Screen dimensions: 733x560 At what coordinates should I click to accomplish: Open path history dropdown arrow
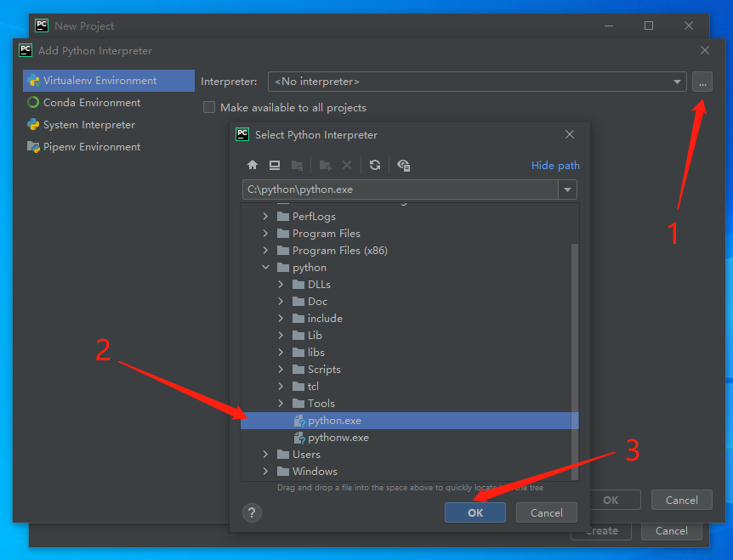coord(567,189)
